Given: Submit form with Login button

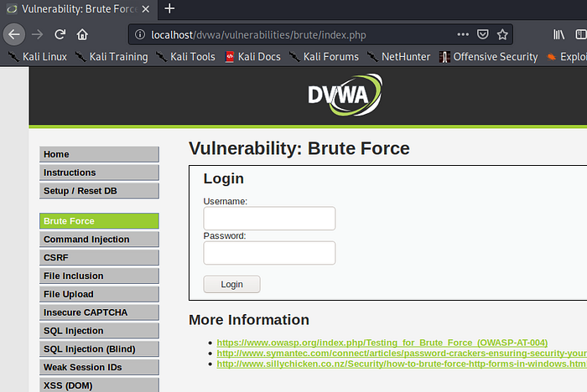Looking at the screenshot, I should tap(231, 284).
